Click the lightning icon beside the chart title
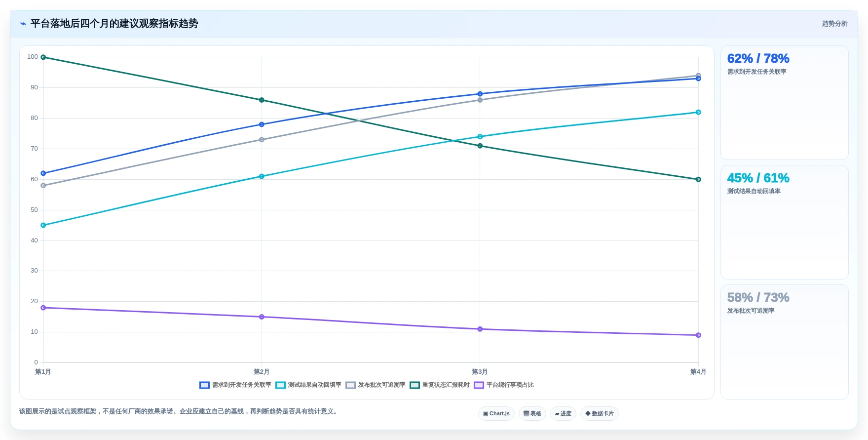 [23, 24]
